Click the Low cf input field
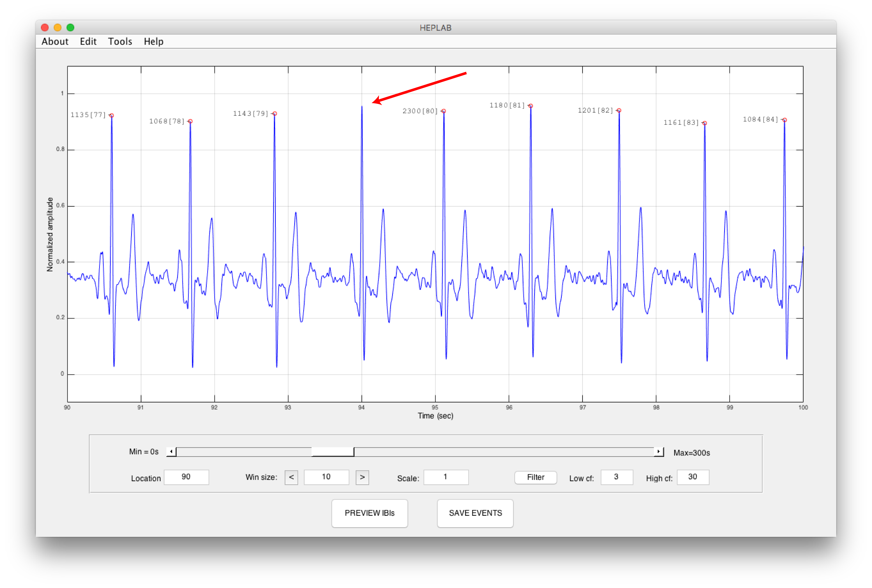The height and width of the screenshot is (588, 872). click(616, 477)
